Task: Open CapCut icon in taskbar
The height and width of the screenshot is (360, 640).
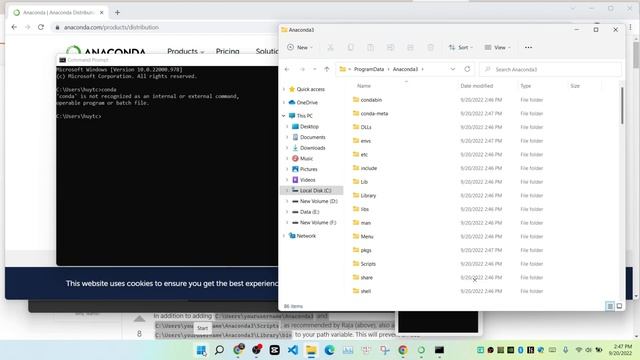Action: 275,350
